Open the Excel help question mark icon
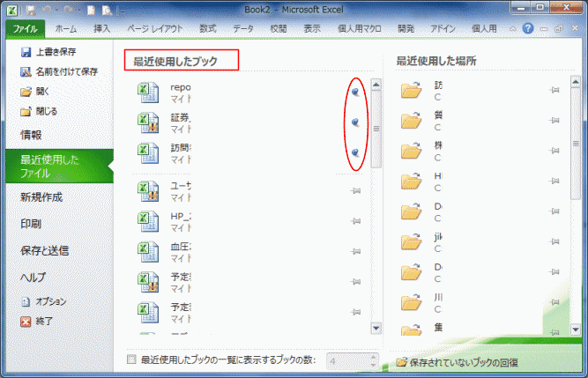This screenshot has width=588, height=378. [528, 28]
